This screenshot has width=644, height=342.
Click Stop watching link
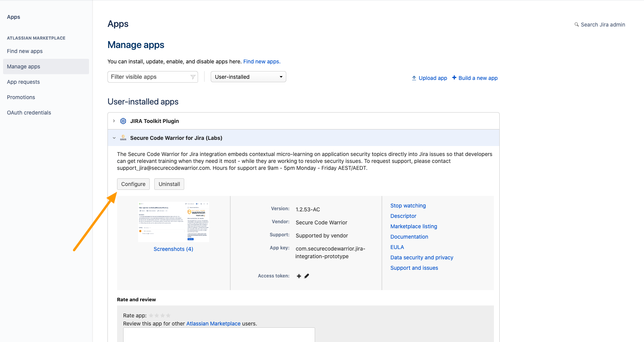408,206
